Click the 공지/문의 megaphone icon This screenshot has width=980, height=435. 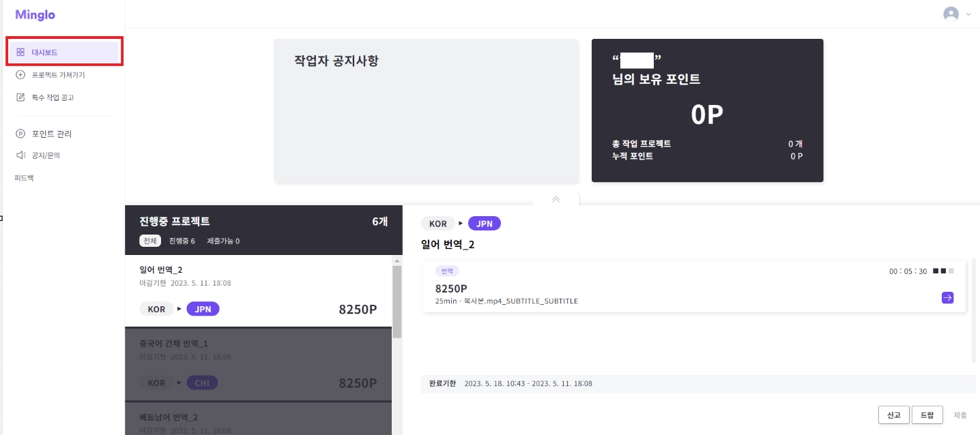(20, 155)
